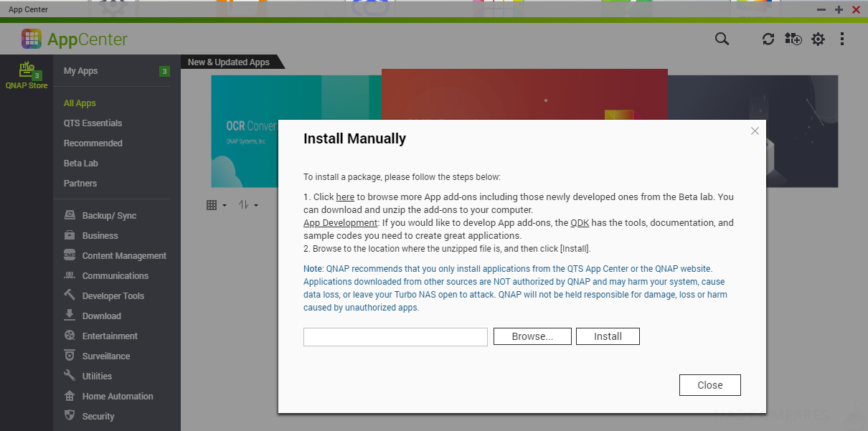868x431 pixels.
Task: Click the Entertainment film reel icon
Action: 70,336
